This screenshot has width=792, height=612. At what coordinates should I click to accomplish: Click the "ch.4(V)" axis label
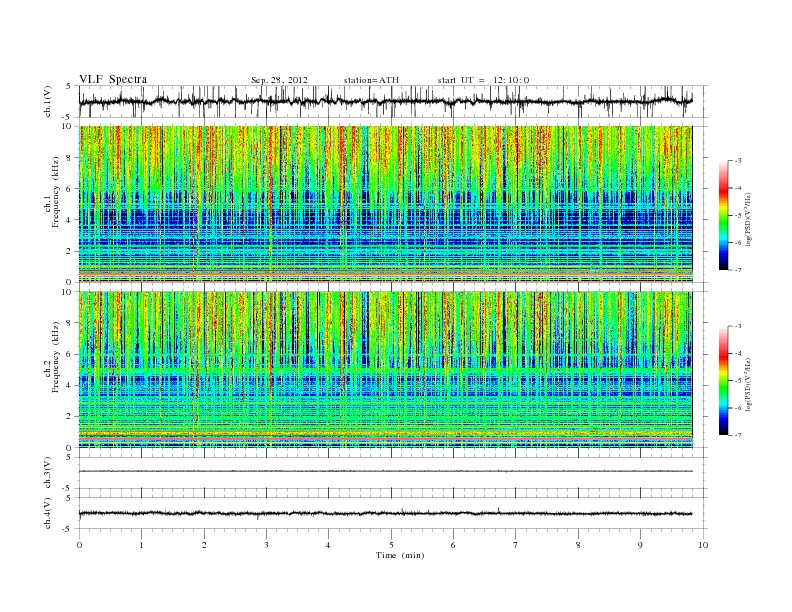pyautogui.click(x=48, y=513)
